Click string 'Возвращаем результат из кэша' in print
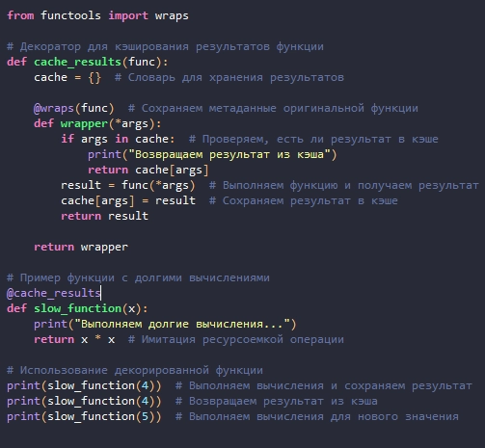This screenshot has width=485, height=448. coord(229,154)
